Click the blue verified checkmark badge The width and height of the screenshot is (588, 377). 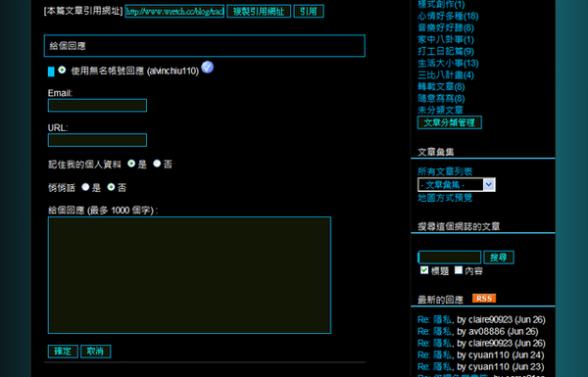click(208, 68)
